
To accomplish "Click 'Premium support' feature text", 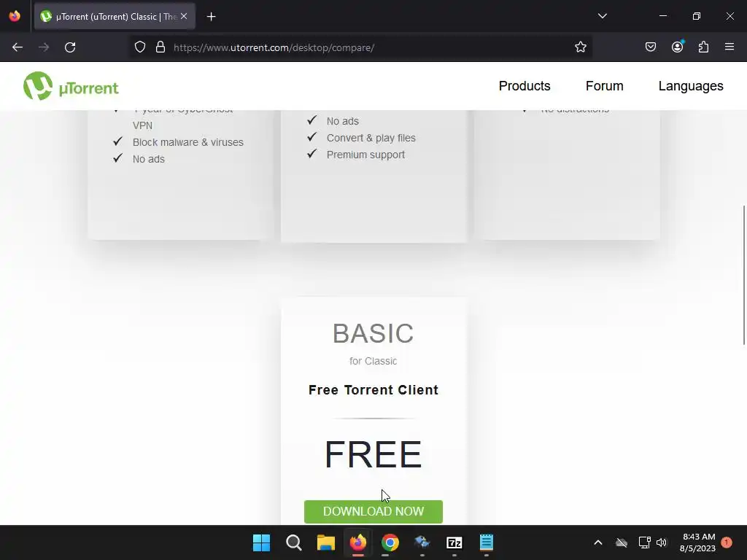I will point(365,155).
